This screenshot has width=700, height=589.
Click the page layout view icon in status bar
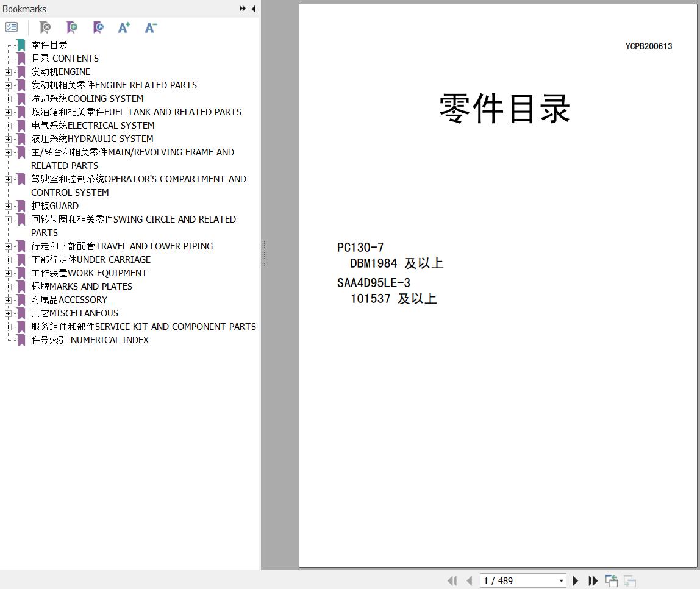pyautogui.click(x=611, y=580)
